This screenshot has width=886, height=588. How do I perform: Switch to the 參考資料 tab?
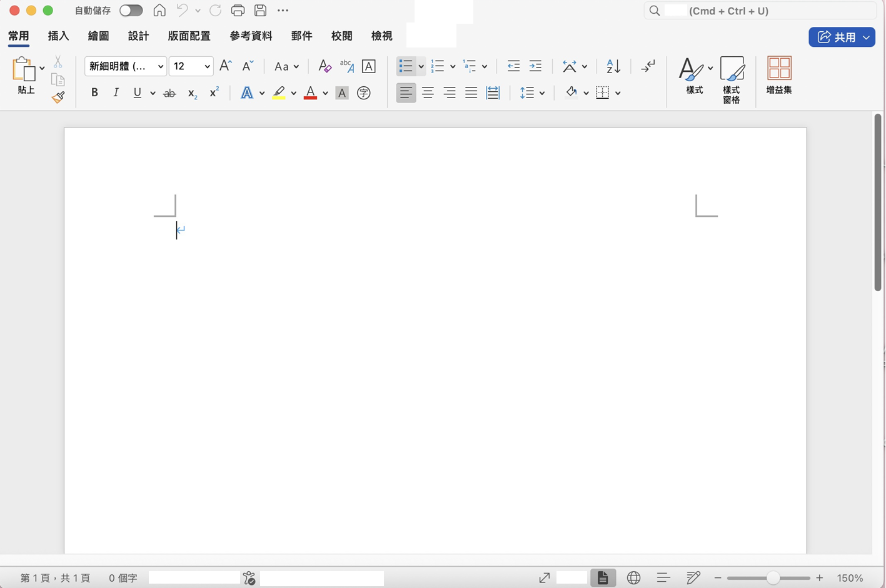[251, 36]
